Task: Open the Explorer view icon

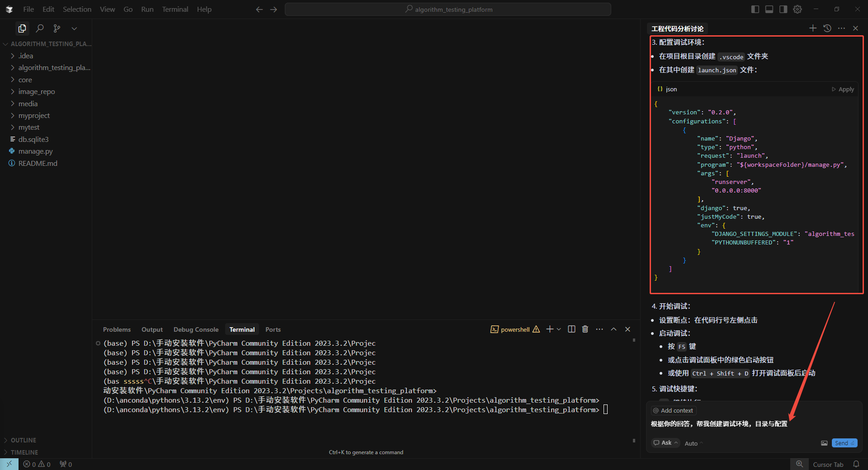Action: pos(22,28)
